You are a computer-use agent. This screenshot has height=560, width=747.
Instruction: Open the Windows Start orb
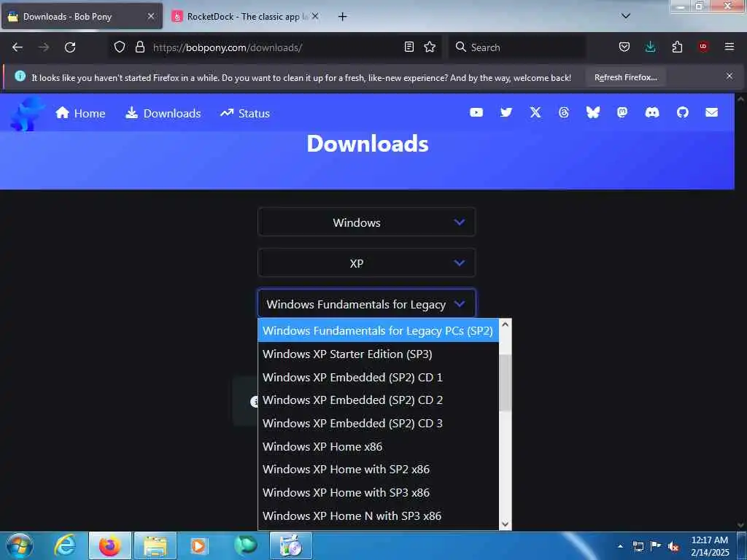tap(20, 545)
